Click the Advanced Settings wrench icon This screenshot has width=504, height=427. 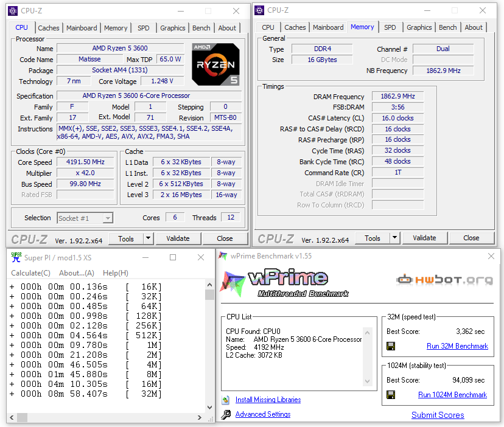226,414
